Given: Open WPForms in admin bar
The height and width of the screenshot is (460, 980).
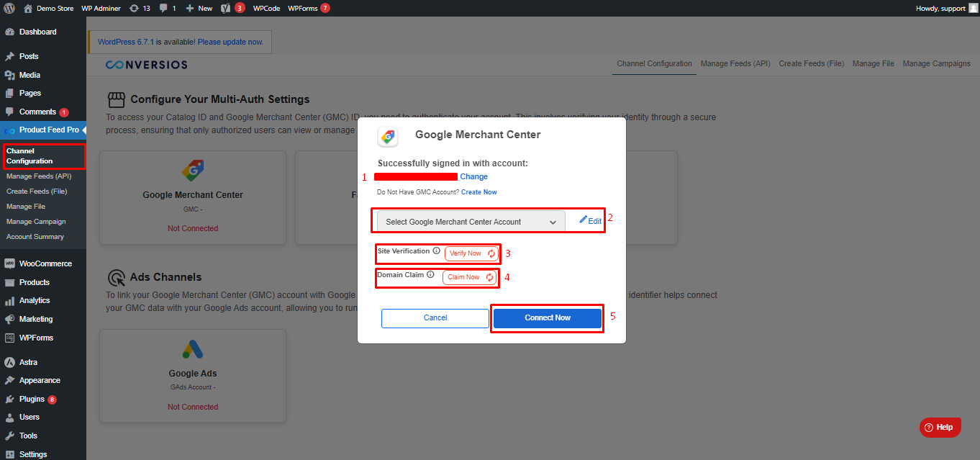Looking at the screenshot, I should coord(309,8).
